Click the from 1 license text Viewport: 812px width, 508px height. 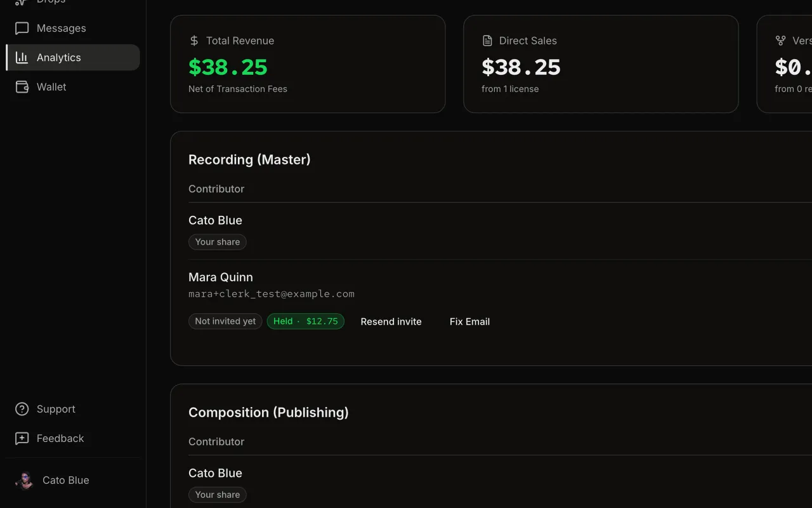click(x=510, y=89)
